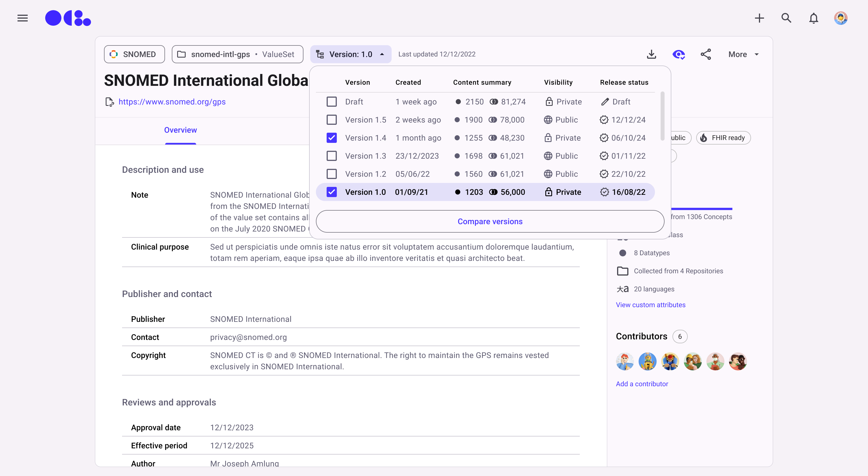Open the snomed.org/gps link
Screen dimensions: 868x476
coord(172,102)
